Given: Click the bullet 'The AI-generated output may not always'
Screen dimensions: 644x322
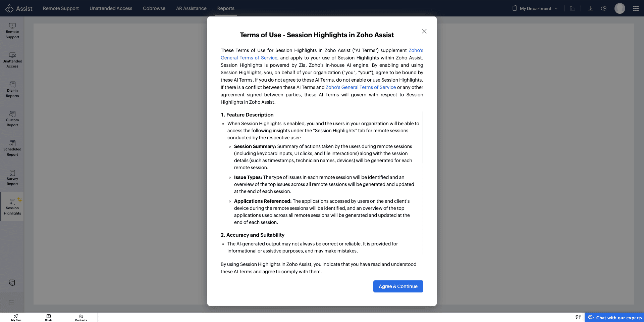Looking at the screenshot, I should click(313, 247).
